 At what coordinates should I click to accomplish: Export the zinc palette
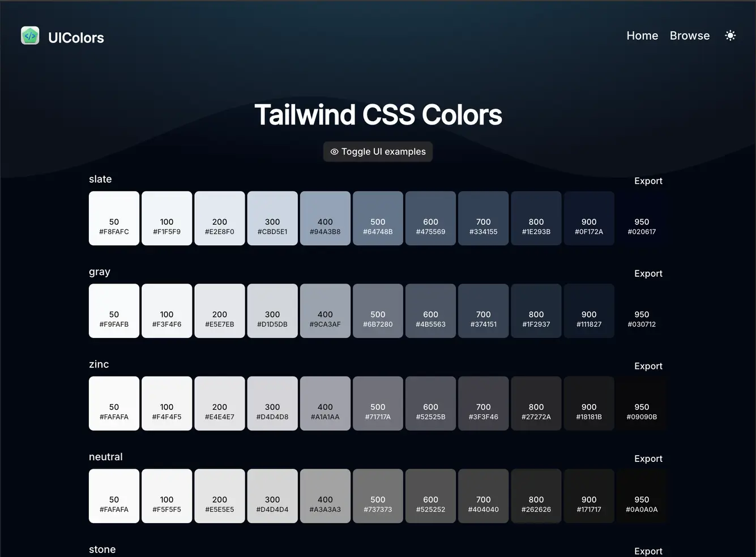648,366
